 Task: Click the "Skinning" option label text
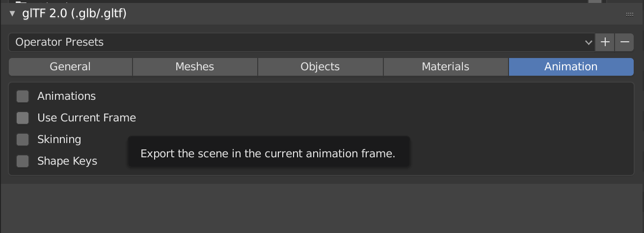coord(59,140)
